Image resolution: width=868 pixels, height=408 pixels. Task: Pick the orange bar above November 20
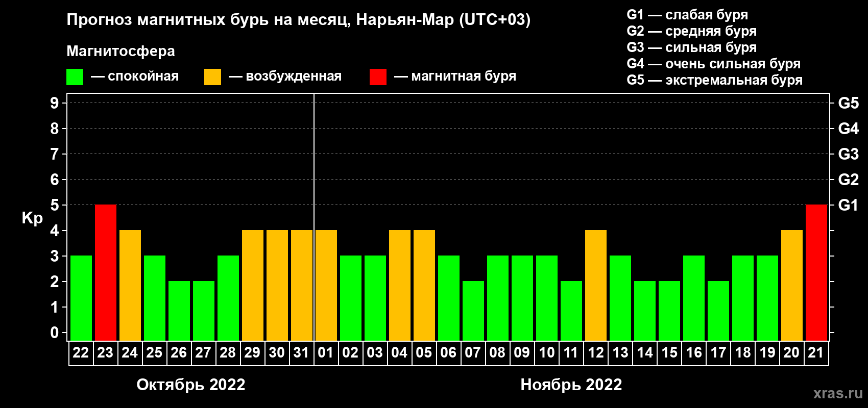click(x=792, y=285)
